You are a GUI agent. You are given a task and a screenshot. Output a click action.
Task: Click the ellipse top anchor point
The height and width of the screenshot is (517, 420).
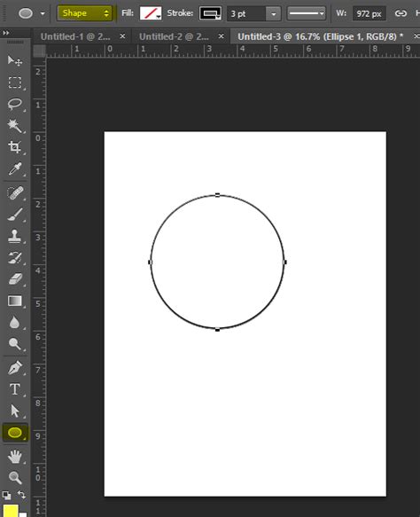[217, 195]
